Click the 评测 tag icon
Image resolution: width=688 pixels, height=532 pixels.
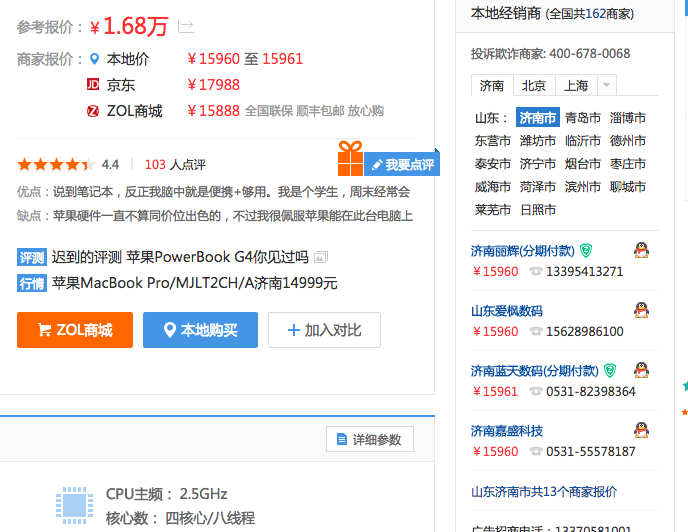[32, 257]
